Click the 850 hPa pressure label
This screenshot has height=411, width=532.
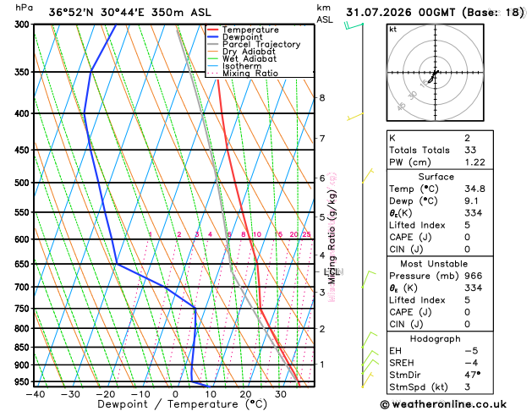click(24, 348)
